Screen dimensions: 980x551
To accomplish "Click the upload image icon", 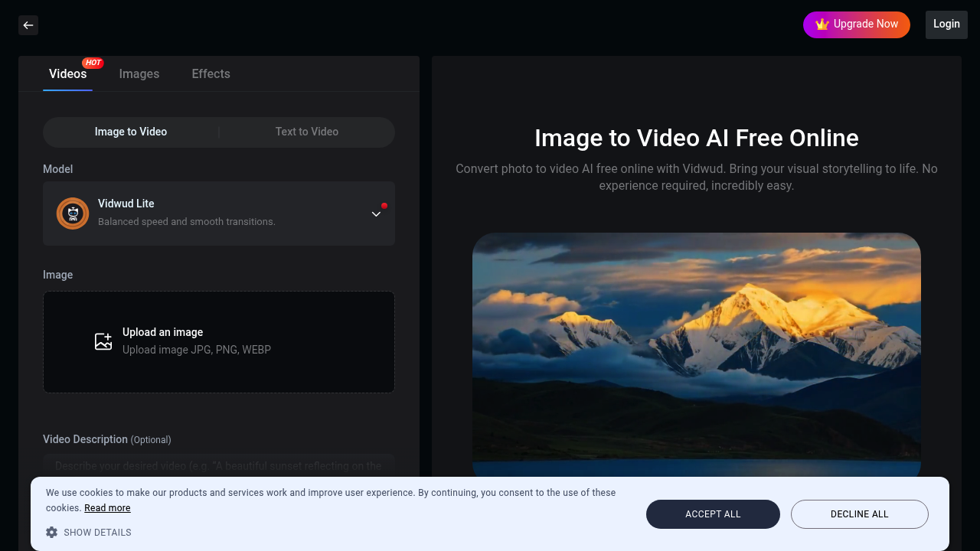I will point(103,341).
